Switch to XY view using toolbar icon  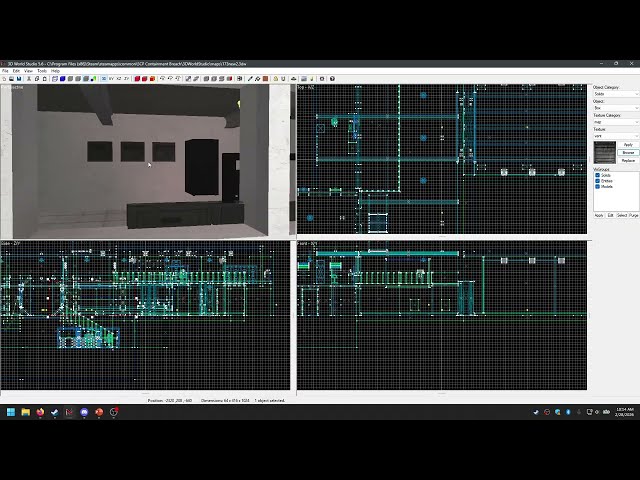[x=111, y=78]
